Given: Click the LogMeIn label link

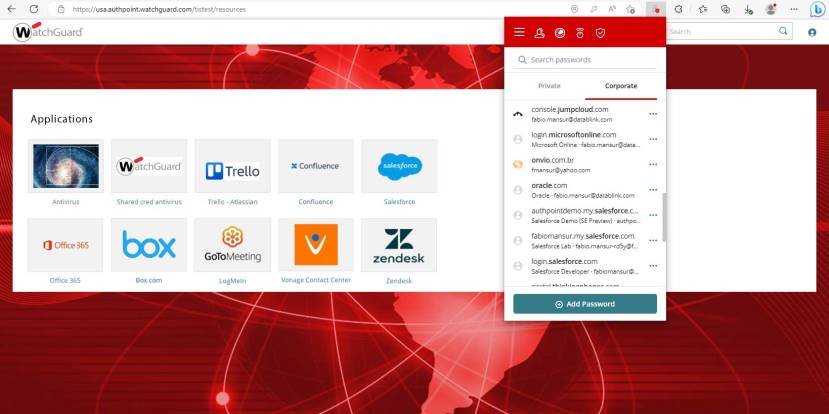Looking at the screenshot, I should point(233,281).
